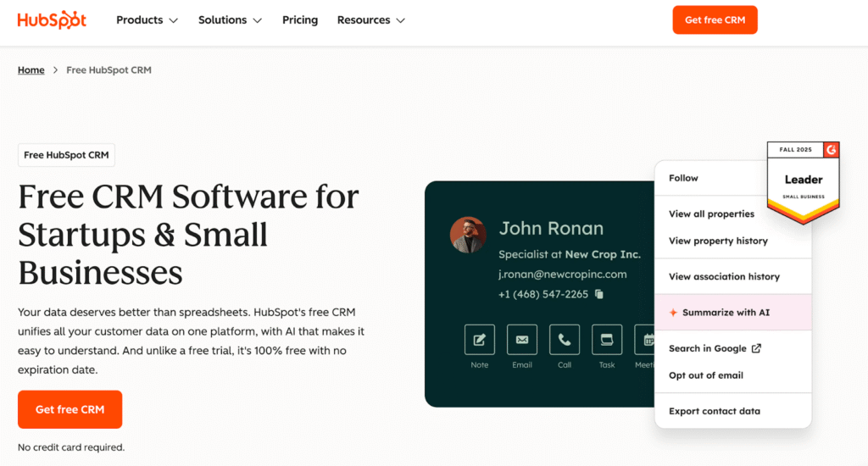Screen dimensions: 868x466
Task: Choose View all properties in menu
Action: [x=711, y=214]
